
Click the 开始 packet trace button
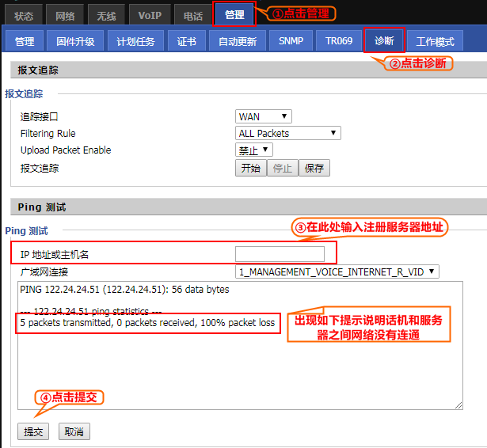point(250,168)
